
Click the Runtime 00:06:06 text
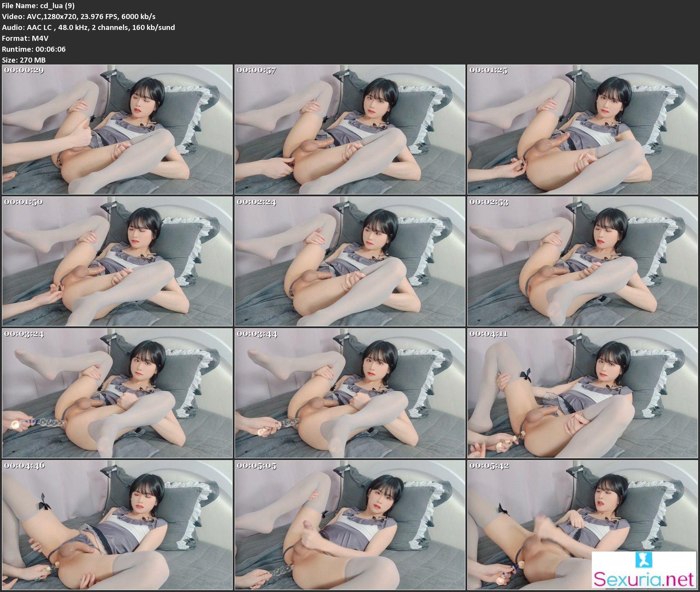34,49
